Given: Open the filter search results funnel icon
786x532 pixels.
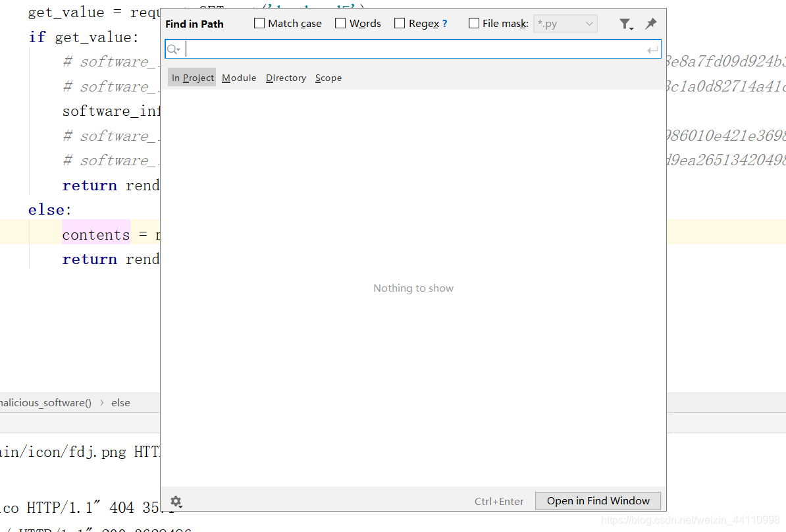Looking at the screenshot, I should click(625, 23).
